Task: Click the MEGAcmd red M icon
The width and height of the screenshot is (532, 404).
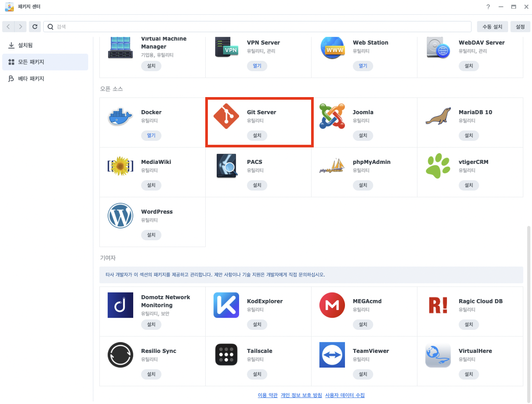Action: tap(332, 305)
